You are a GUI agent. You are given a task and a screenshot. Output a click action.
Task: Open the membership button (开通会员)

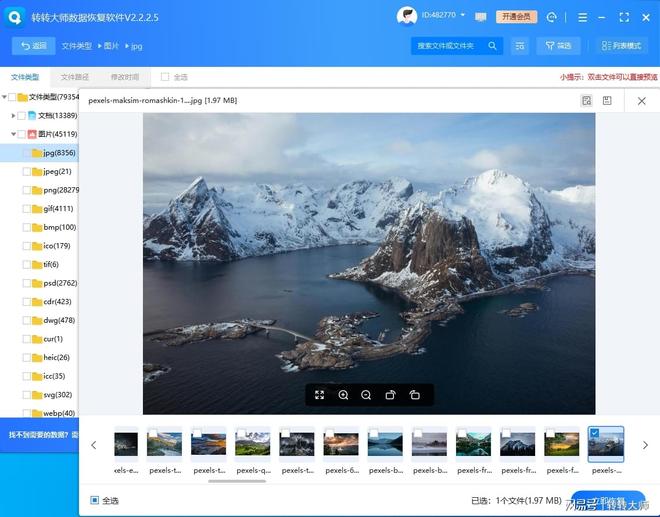516,17
